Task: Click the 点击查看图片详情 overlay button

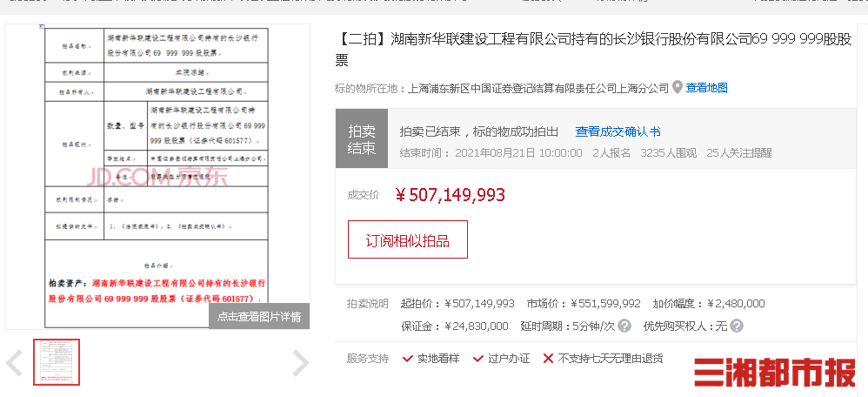Action: point(259,317)
